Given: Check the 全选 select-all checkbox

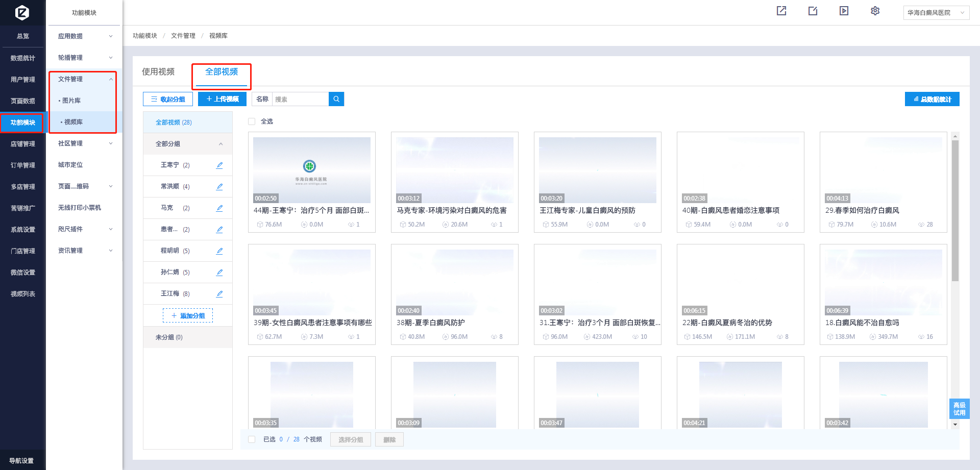Looking at the screenshot, I should (x=252, y=121).
